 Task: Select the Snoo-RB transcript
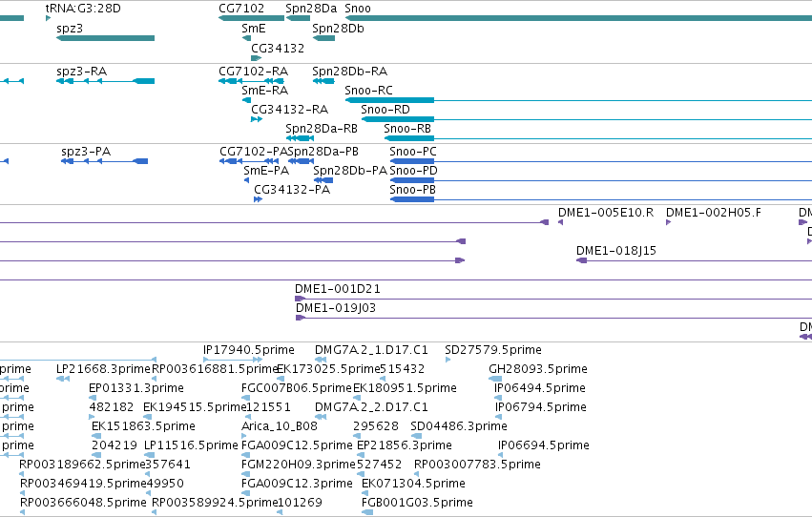(598, 138)
